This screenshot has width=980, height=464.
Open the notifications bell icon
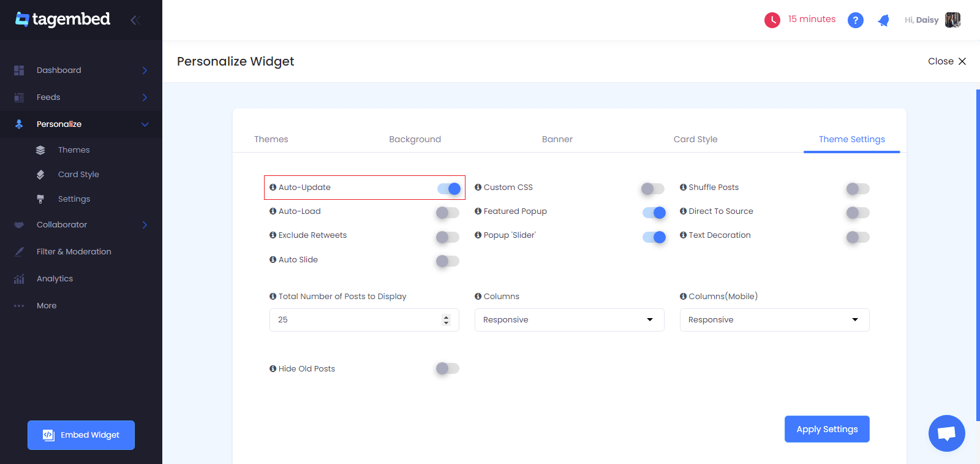coord(883,20)
